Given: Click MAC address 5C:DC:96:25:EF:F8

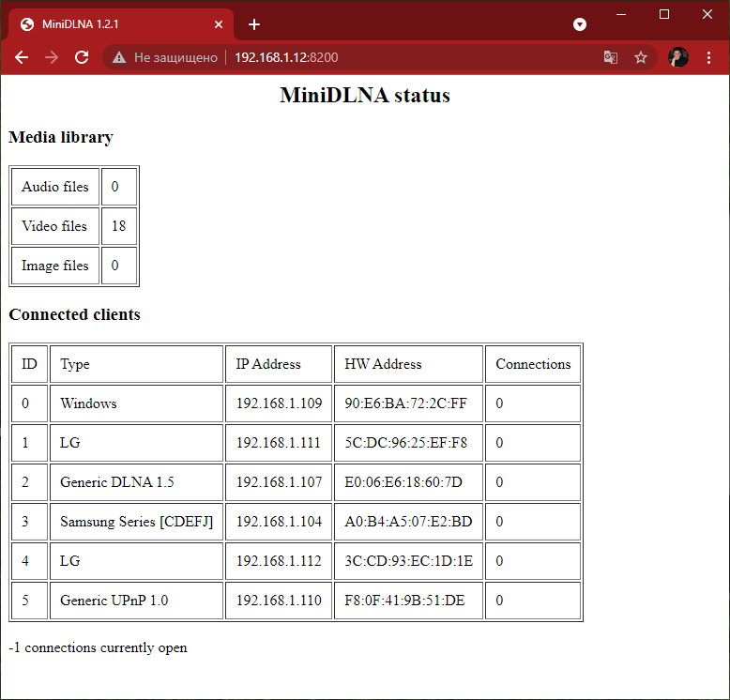Looking at the screenshot, I should click(408, 443).
